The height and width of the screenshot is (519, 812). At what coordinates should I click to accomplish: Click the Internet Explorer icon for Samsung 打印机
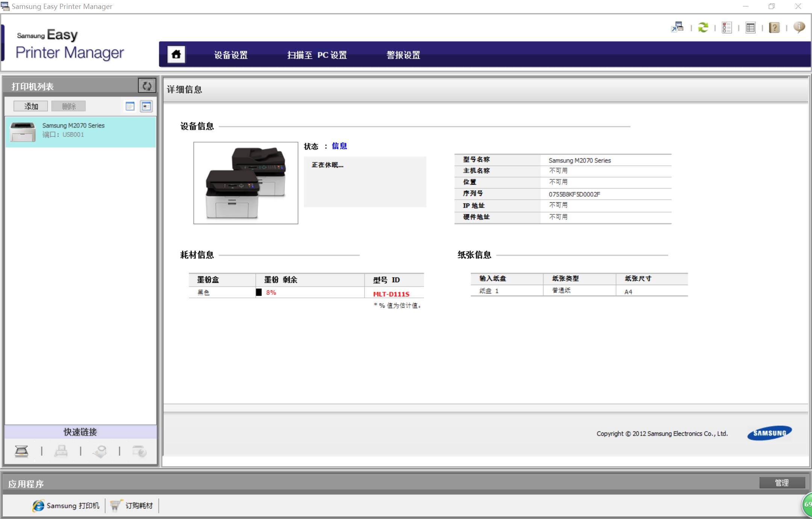[x=38, y=505]
